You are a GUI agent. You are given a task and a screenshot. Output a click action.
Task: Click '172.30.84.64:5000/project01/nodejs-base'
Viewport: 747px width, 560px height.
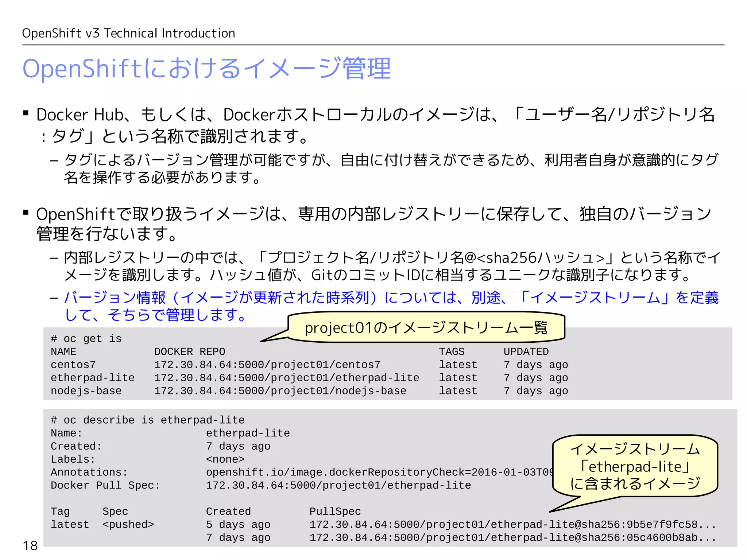point(280,391)
